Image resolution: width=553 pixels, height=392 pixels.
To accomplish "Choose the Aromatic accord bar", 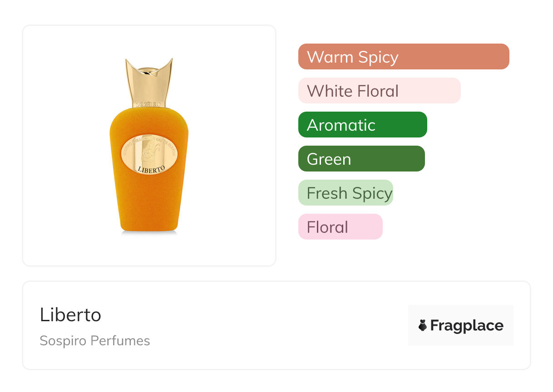I will (x=362, y=125).
